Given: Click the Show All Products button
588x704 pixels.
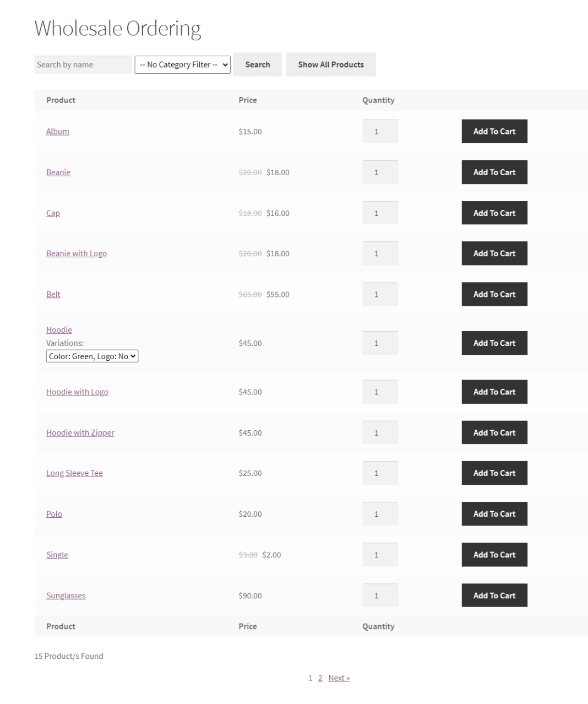Looking at the screenshot, I should tap(330, 64).
